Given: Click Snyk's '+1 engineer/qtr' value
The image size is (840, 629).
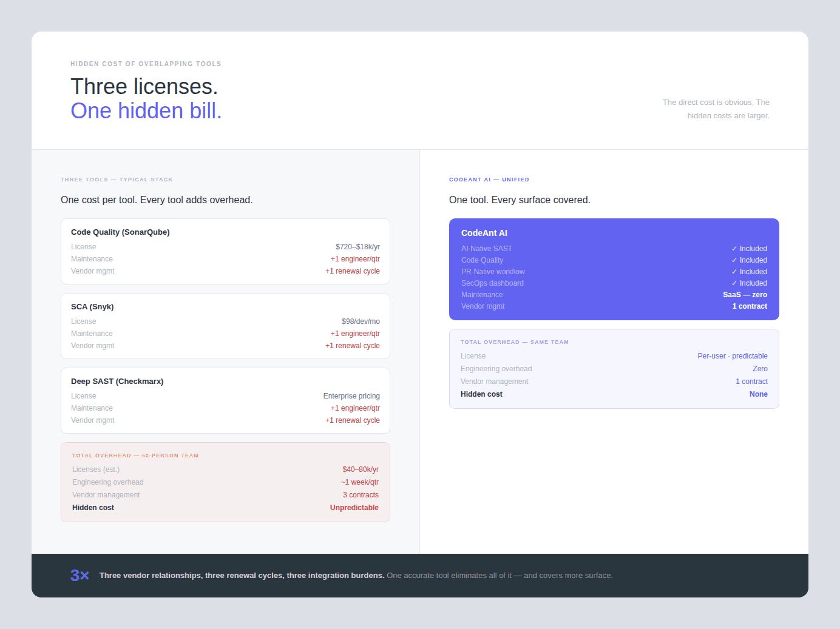Looking at the screenshot, I should click(355, 334).
